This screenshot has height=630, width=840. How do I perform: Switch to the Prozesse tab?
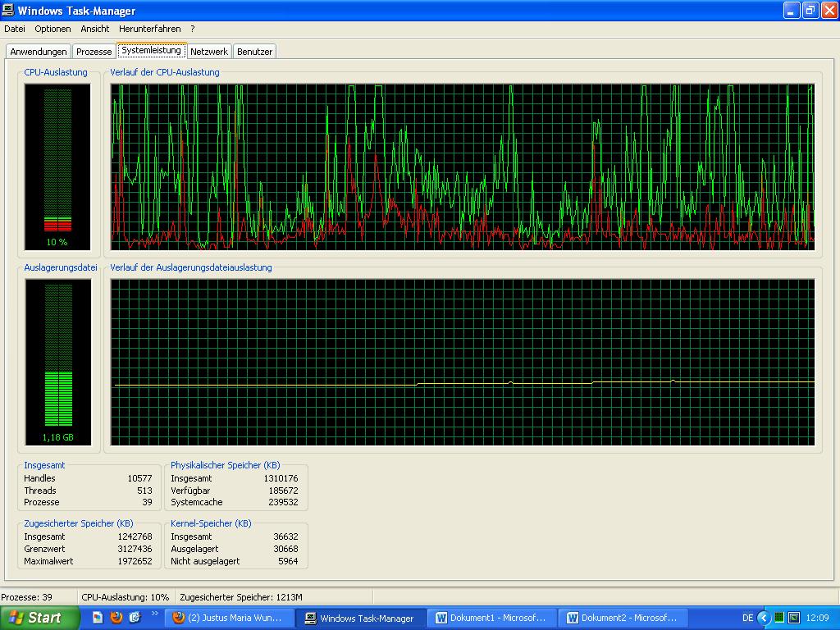tap(94, 52)
